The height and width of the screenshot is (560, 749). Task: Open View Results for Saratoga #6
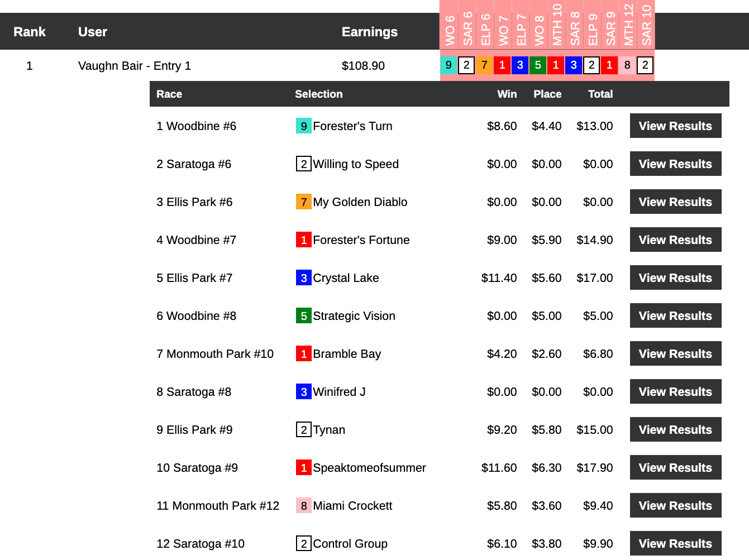click(675, 164)
